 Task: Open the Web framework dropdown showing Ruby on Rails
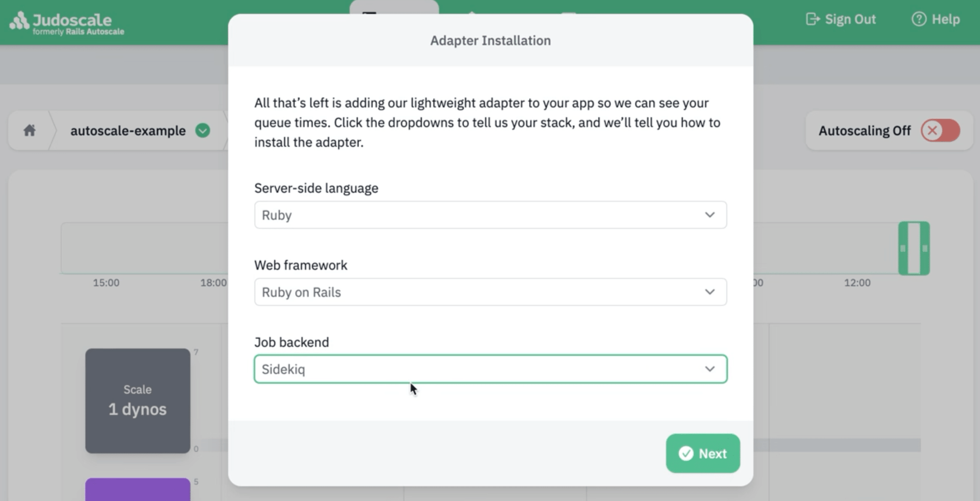490,292
